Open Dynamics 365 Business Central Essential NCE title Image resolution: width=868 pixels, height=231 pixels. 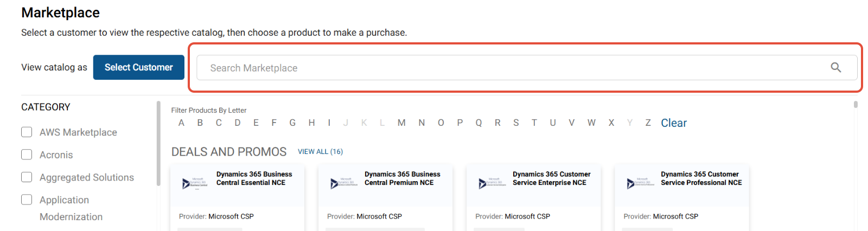point(254,178)
